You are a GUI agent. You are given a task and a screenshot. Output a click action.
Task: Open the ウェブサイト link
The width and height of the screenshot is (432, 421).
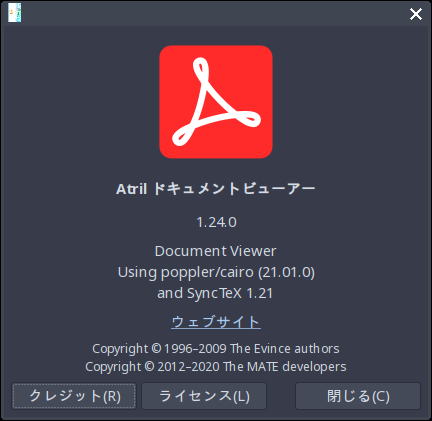coord(216,322)
